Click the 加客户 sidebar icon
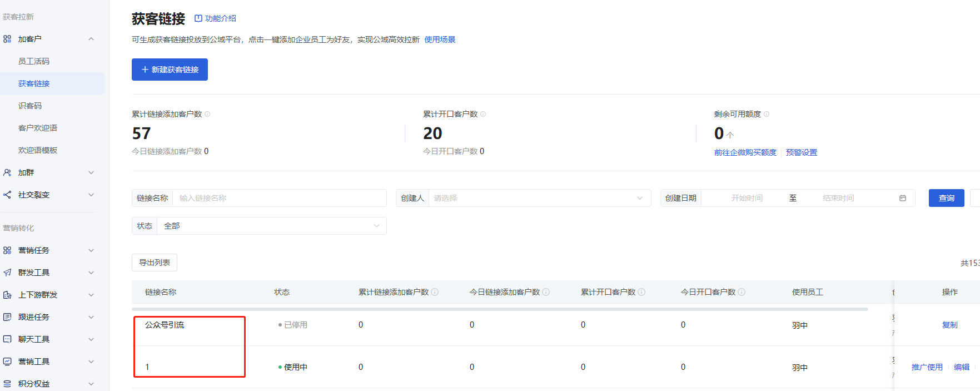Viewport: 980px width, 391px height. (x=7, y=39)
